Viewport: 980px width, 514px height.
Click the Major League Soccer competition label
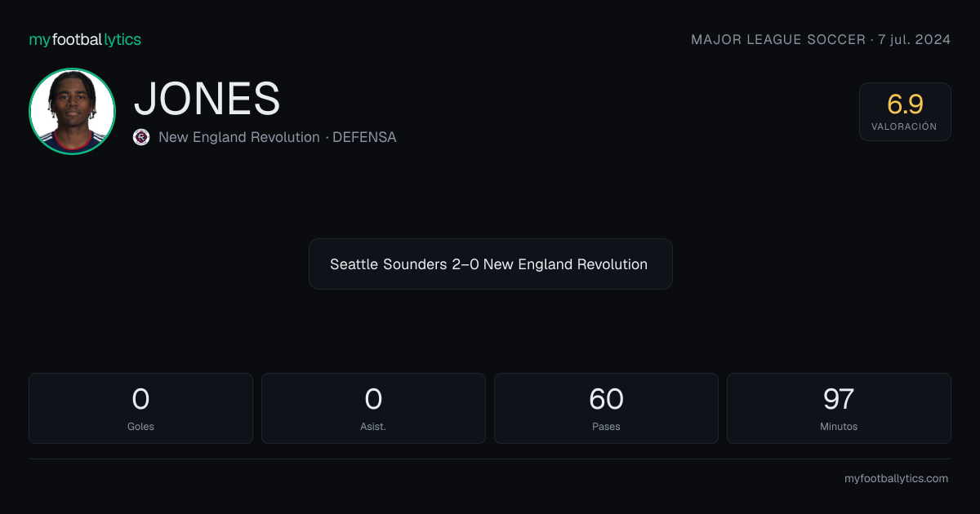778,39
